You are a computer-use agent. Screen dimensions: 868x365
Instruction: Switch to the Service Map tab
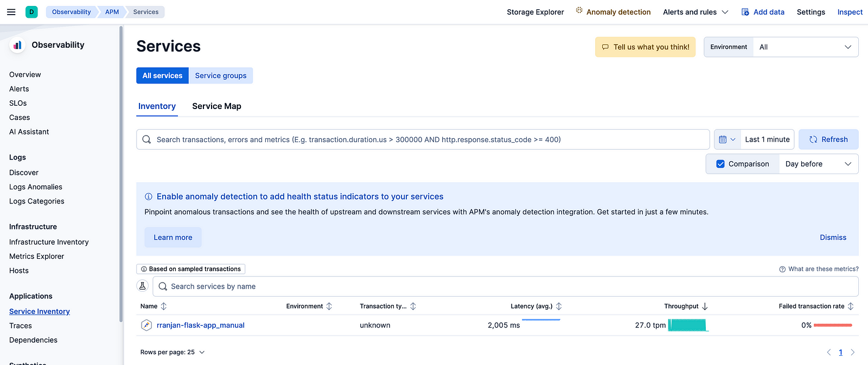(216, 106)
